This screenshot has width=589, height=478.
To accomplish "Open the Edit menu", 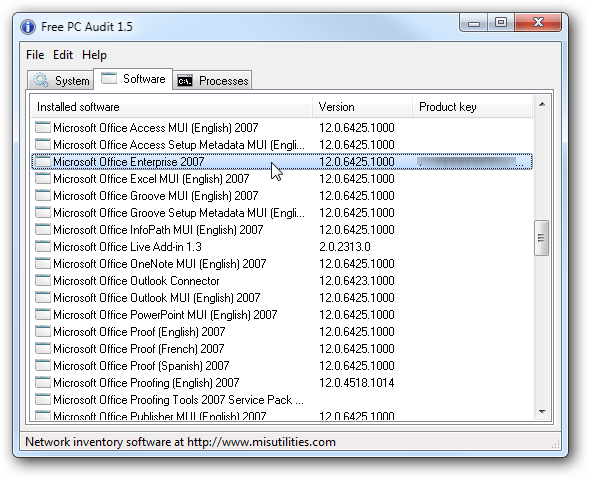I will coord(63,55).
